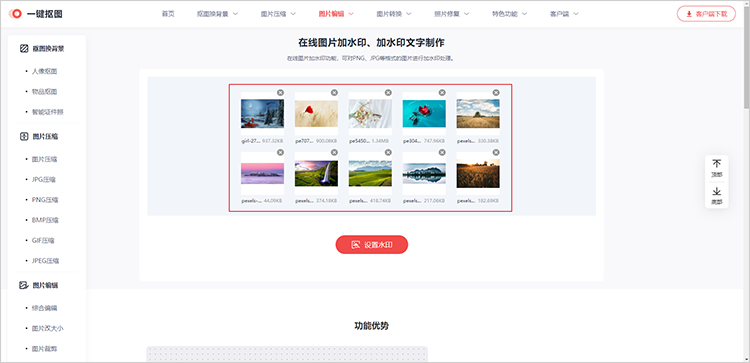Screen dimensions: 750x363
Task: Click the 客户端下载 download button
Action: (x=706, y=14)
